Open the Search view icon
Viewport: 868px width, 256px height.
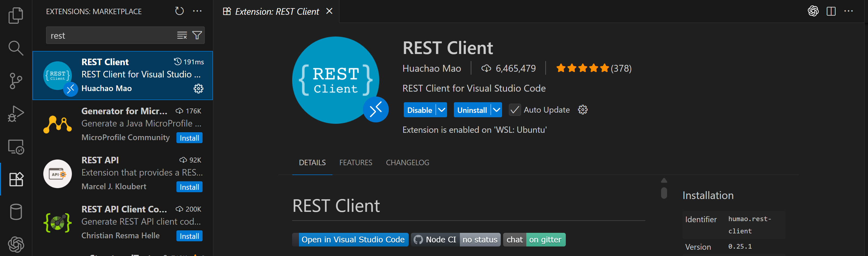(16, 48)
